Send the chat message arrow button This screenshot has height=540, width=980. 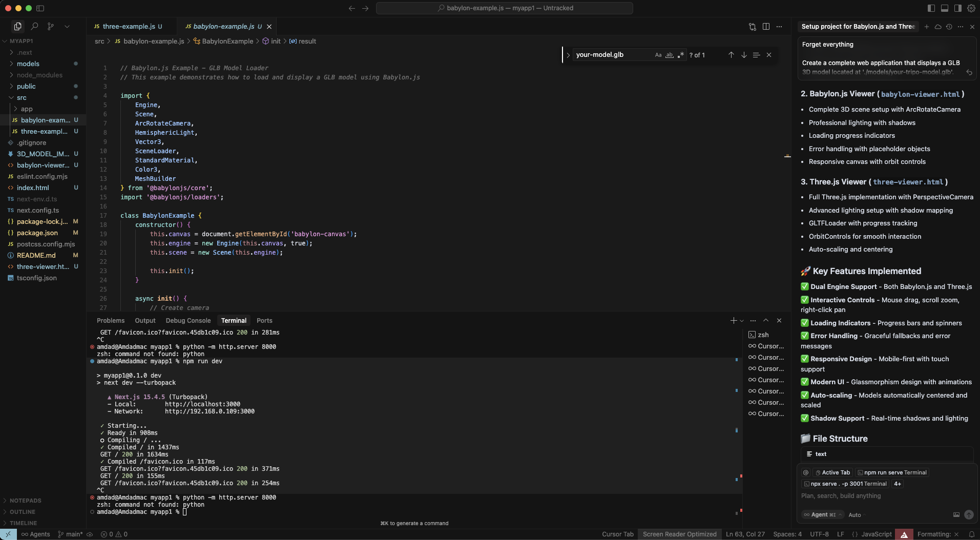tap(969, 515)
